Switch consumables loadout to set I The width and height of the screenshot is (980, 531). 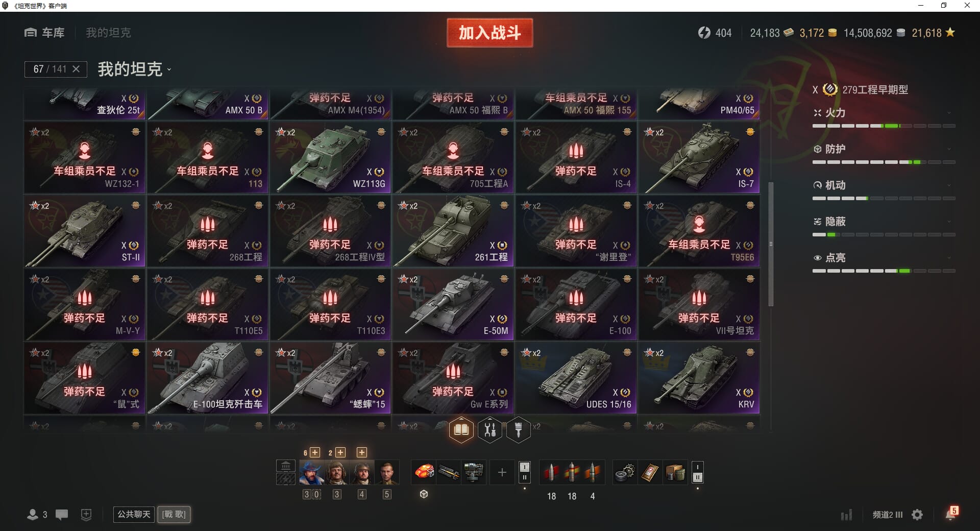click(698, 467)
